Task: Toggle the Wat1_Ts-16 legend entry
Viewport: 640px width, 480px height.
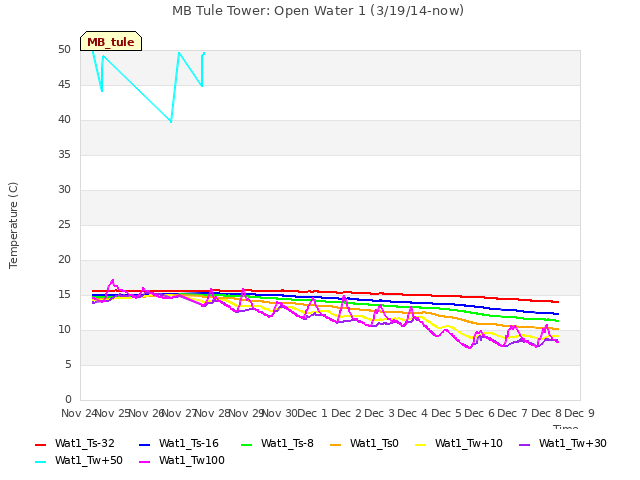Action: coord(179,444)
